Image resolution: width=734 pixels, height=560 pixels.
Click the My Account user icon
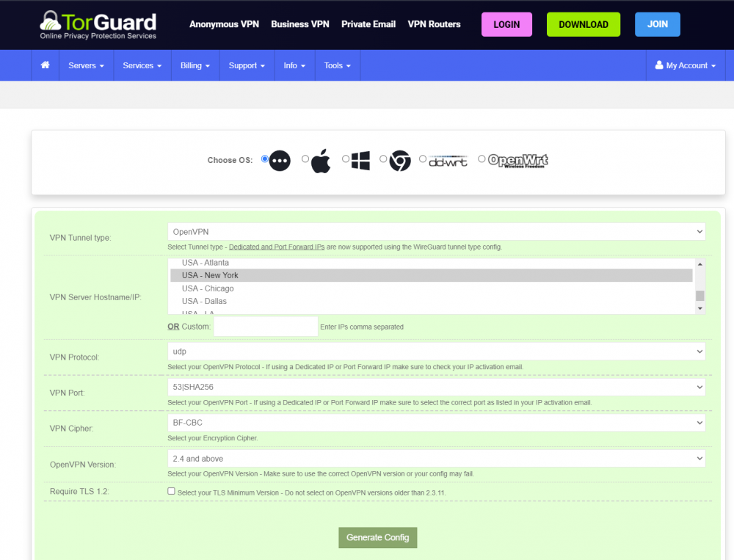tap(659, 65)
